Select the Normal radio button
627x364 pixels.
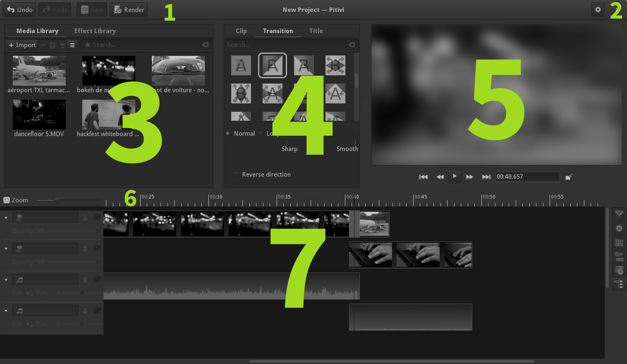(x=227, y=134)
